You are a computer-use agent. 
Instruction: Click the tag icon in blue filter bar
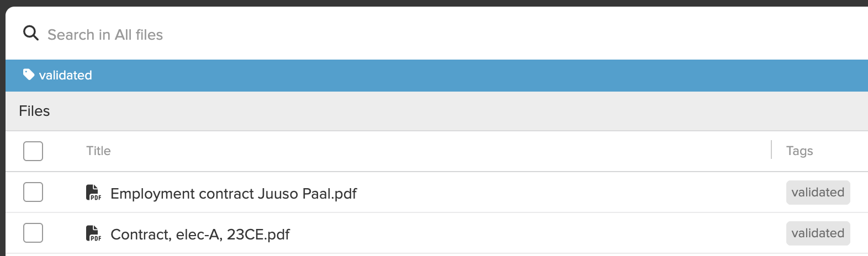click(29, 74)
